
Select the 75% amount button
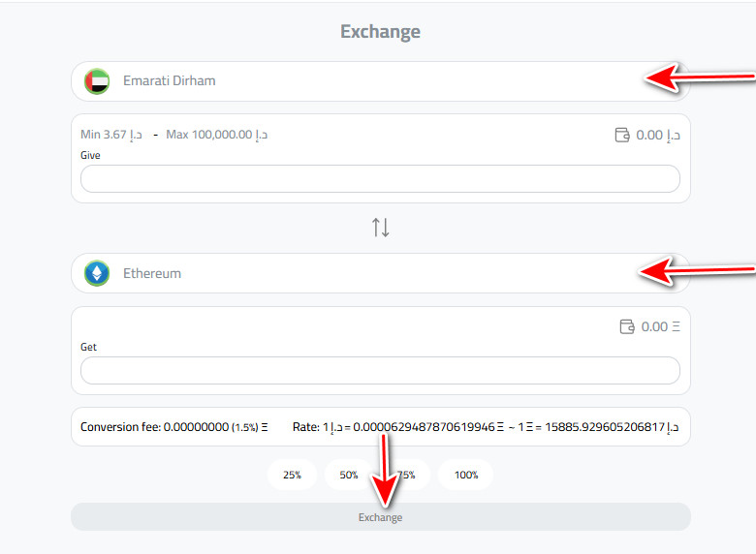coord(406,475)
